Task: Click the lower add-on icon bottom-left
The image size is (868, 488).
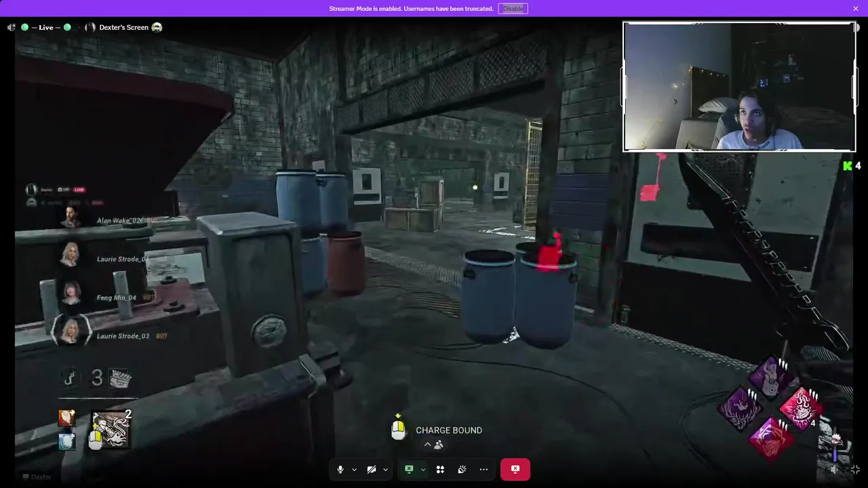Action: [x=66, y=441]
